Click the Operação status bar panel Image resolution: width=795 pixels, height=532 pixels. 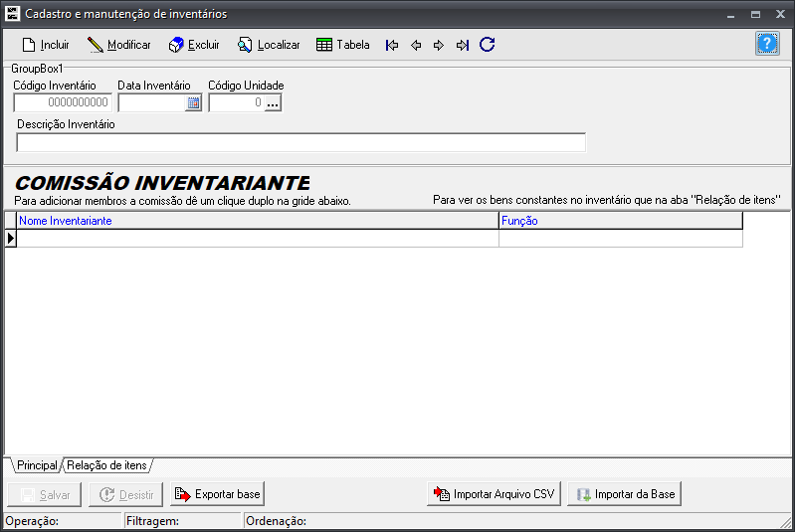coord(63,521)
